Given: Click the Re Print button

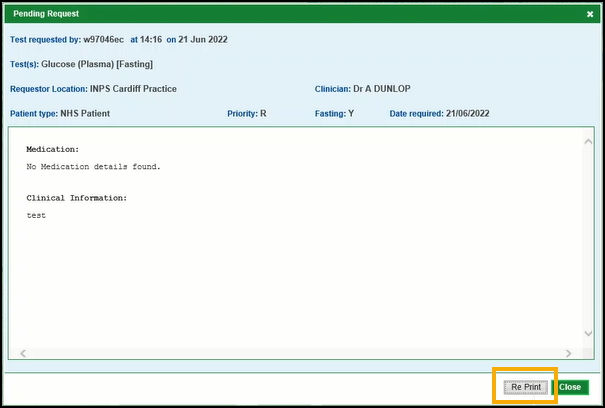Looking at the screenshot, I should pos(525,387).
